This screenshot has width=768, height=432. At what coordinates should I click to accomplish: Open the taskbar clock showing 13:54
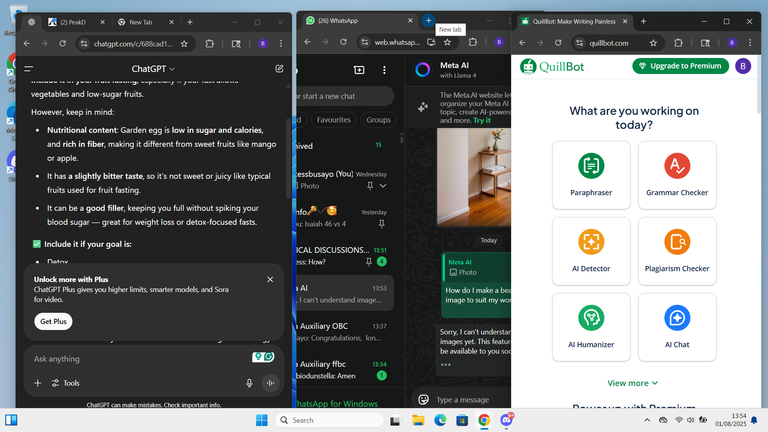click(730, 420)
